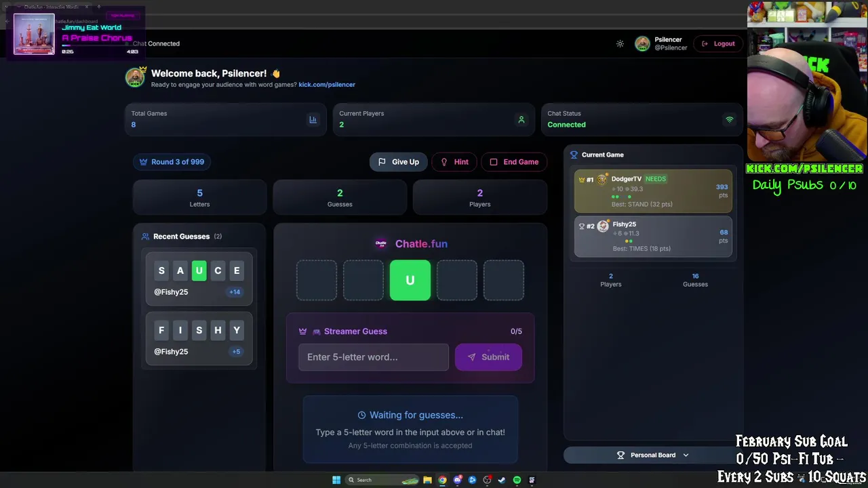Image resolution: width=868 pixels, height=488 pixels.
Task: Click the Current Players person icon
Action: click(521, 119)
